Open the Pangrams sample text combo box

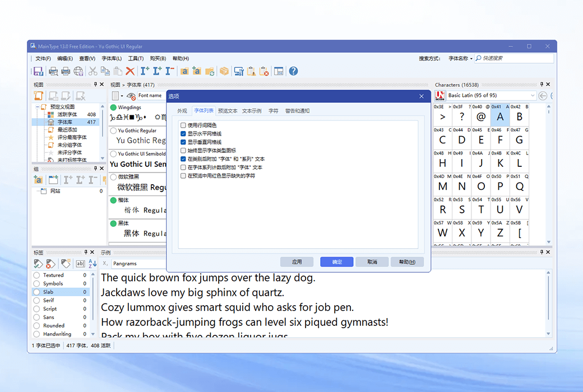[x=139, y=263]
